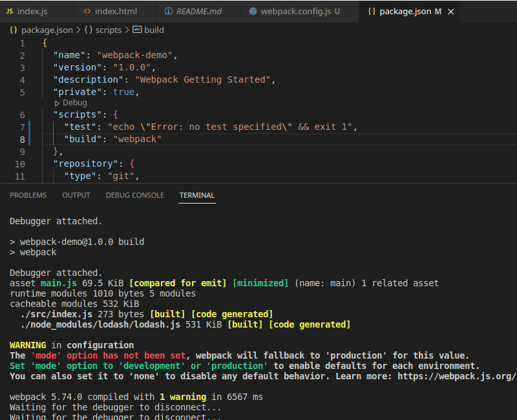Click the string symbol icon before build breadcrumb
The image size is (517, 420).
point(137,30)
